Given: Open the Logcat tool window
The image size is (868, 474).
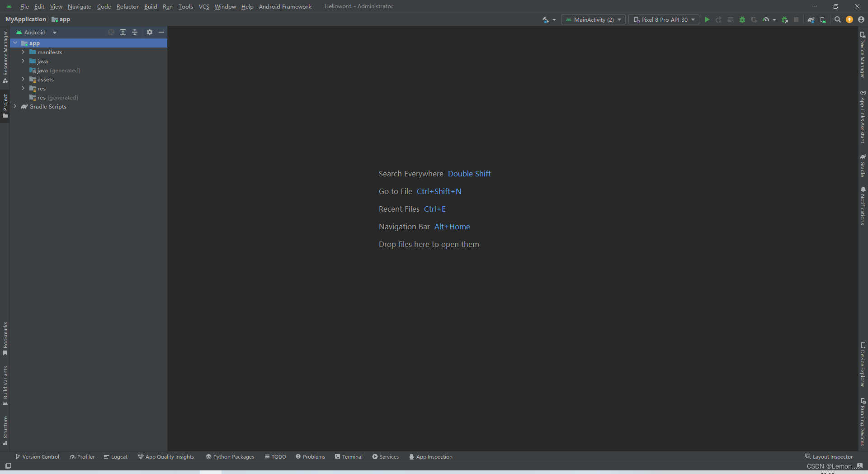Looking at the screenshot, I should (116, 457).
